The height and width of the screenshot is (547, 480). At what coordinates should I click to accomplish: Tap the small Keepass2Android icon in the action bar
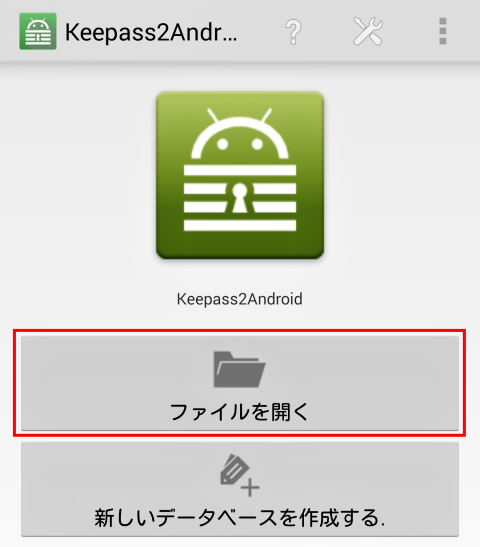[38, 31]
